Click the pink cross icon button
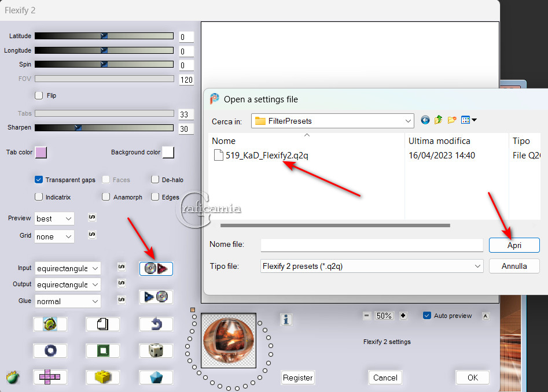 (50, 378)
